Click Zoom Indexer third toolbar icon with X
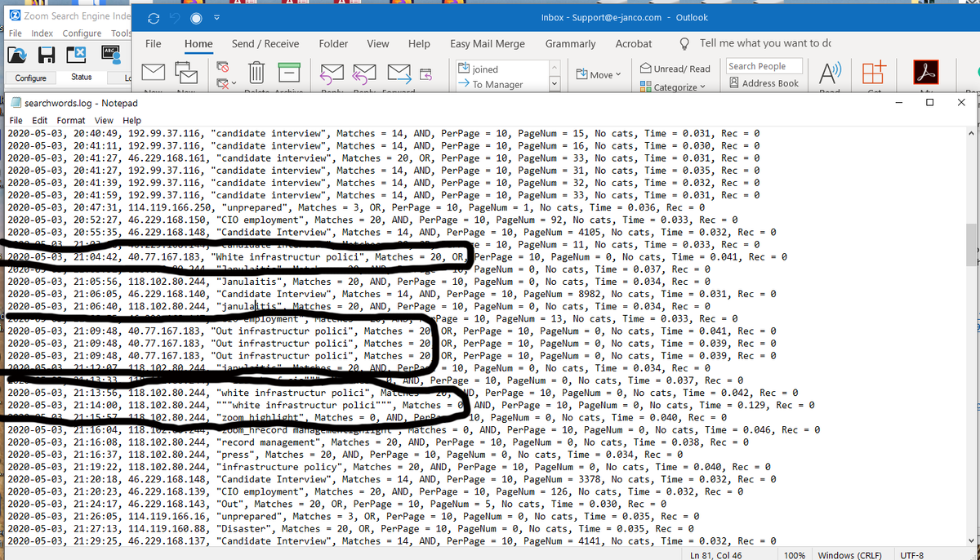The width and height of the screenshot is (980, 560). point(76,55)
